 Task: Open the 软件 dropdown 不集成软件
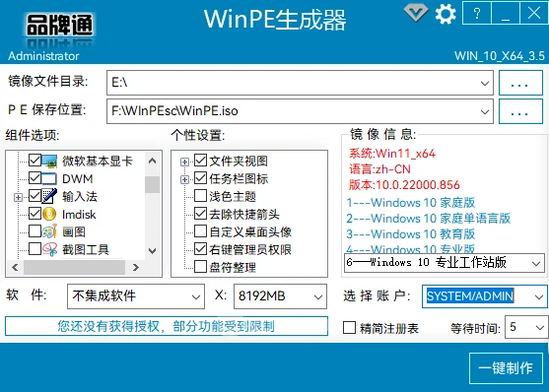pyautogui.click(x=196, y=296)
